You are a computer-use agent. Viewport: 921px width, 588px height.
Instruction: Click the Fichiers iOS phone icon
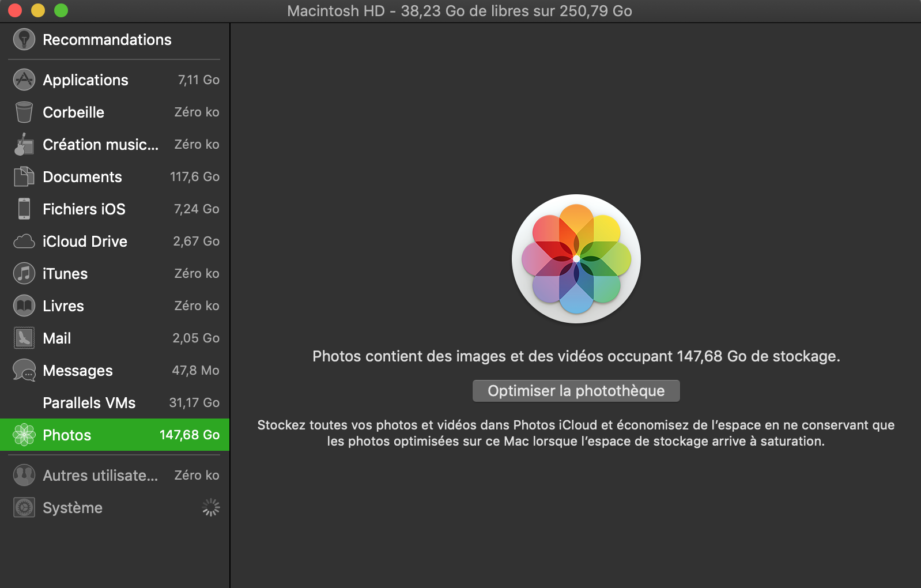[x=24, y=209]
